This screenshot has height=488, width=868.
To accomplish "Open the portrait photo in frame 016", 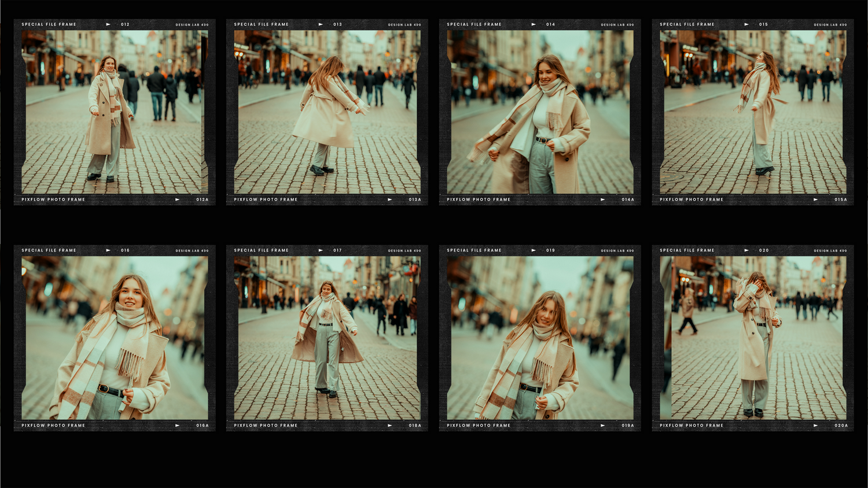I will 115,338.
